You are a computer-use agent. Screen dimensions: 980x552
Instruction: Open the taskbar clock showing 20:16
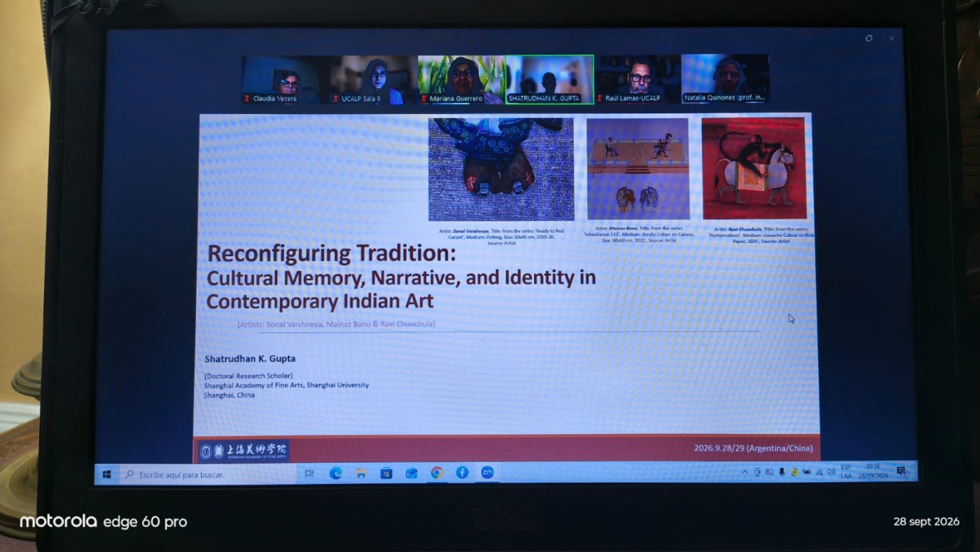[872, 470]
